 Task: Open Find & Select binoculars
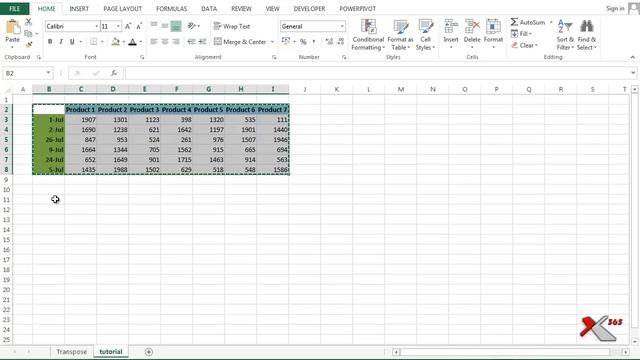point(587,35)
